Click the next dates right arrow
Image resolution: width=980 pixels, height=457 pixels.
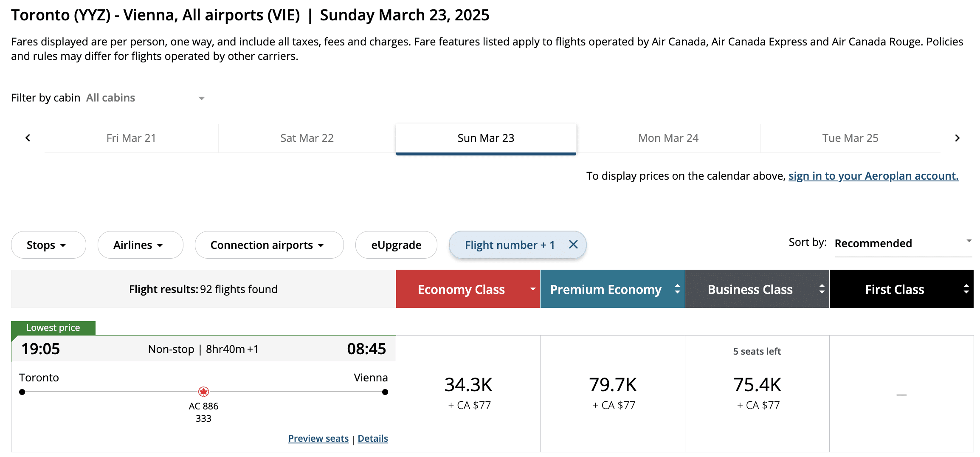tap(957, 138)
